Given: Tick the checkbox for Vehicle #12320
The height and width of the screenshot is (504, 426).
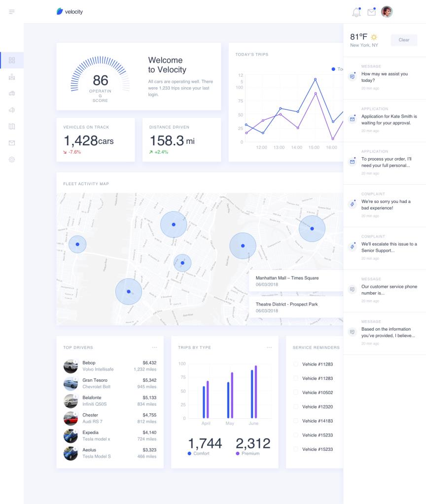Looking at the screenshot, I should click(x=296, y=407).
